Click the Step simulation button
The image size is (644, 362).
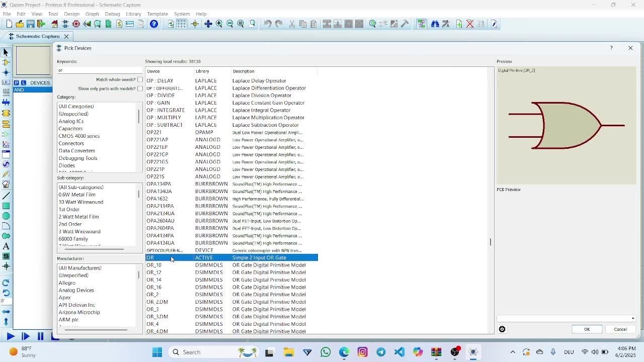25,336
